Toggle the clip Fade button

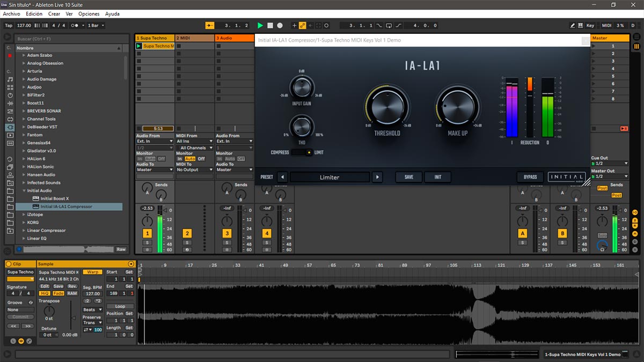[x=58, y=293]
